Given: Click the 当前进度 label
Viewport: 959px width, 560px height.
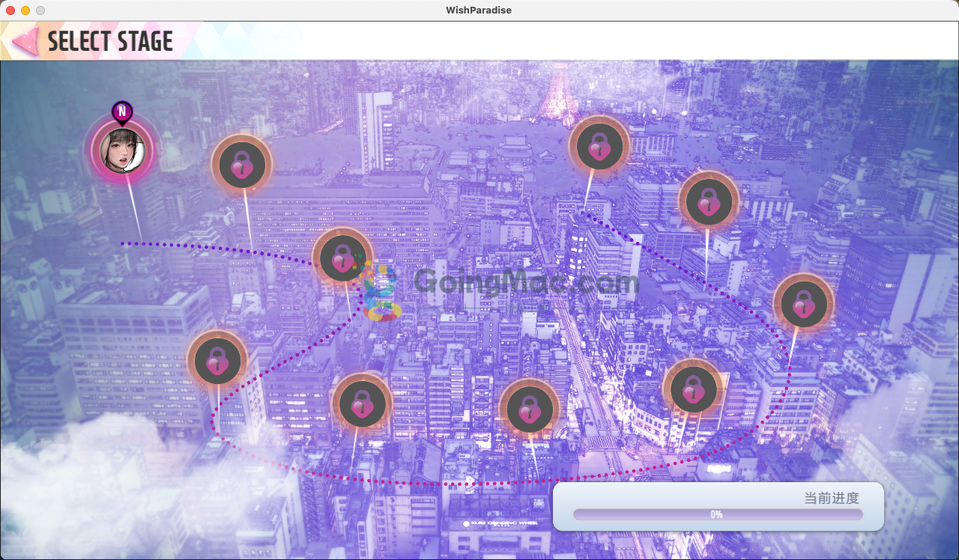Looking at the screenshot, I should coord(832,498).
